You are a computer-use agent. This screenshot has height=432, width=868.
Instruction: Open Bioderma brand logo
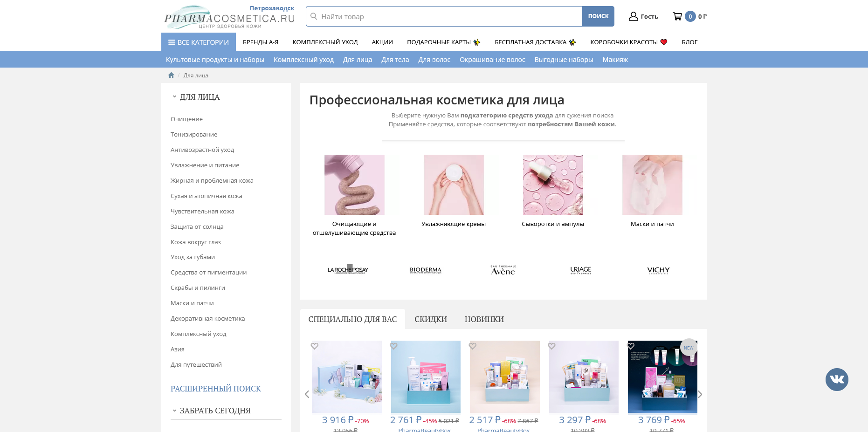[x=426, y=270]
